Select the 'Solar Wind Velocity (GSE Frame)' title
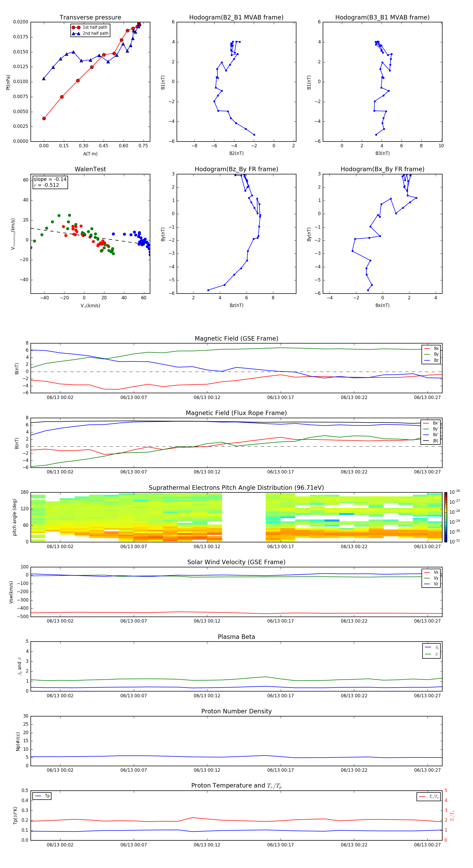The image size is (473, 868). [236, 562]
